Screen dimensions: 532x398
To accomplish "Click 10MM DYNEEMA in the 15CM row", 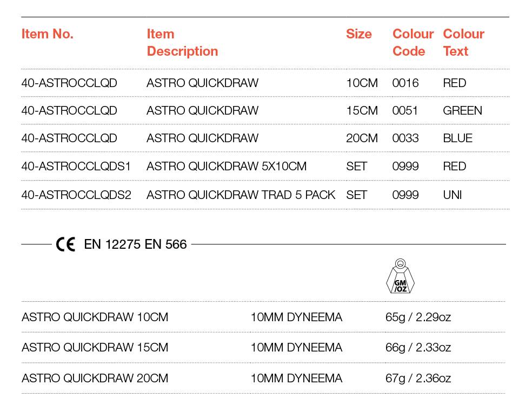I will [x=296, y=348].
